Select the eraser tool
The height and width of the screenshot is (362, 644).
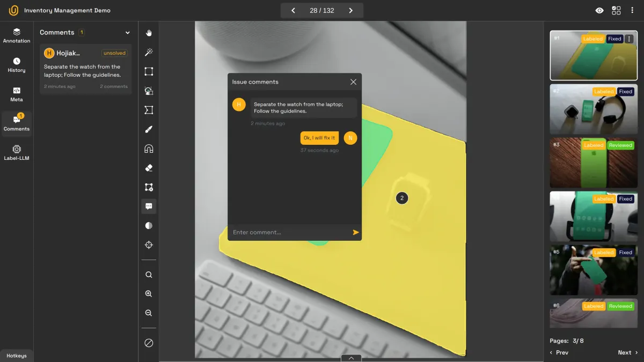tap(149, 168)
